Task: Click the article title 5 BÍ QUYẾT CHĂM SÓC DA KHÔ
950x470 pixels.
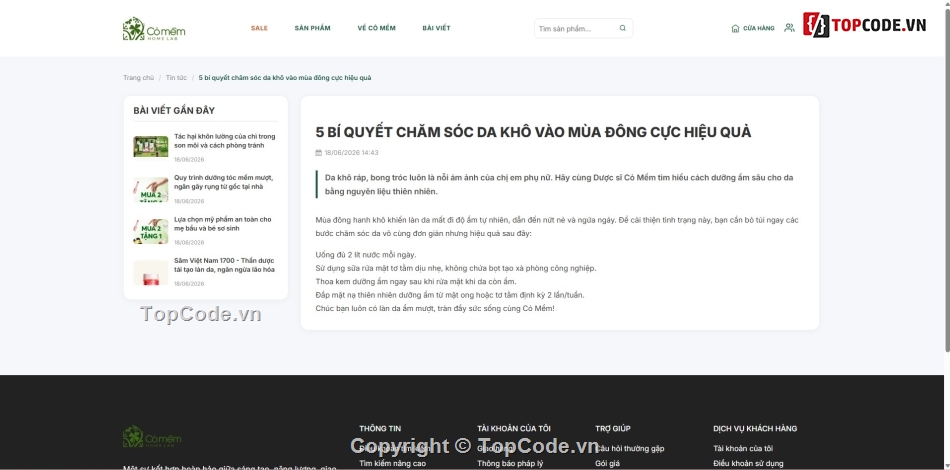Action: (x=533, y=132)
